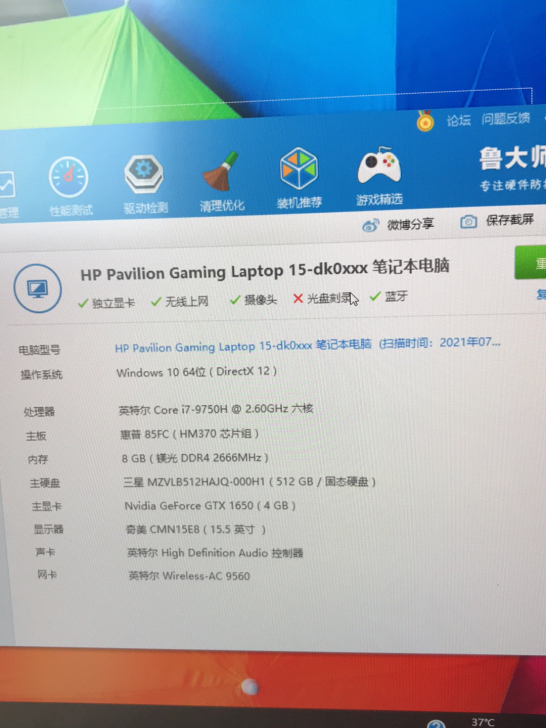
Task: Click the 三星 MZVLB512HAJQ disk value
Action: point(249,482)
